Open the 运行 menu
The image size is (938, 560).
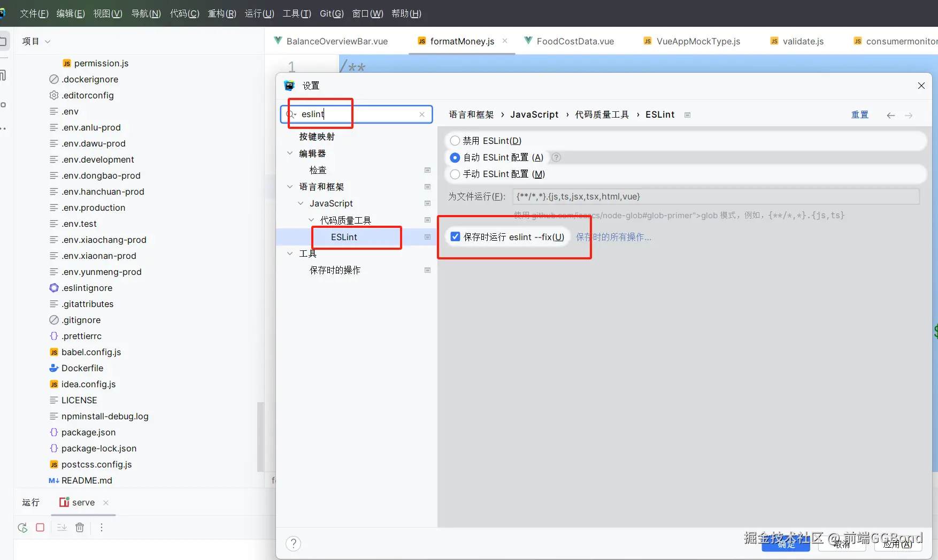tap(259, 13)
